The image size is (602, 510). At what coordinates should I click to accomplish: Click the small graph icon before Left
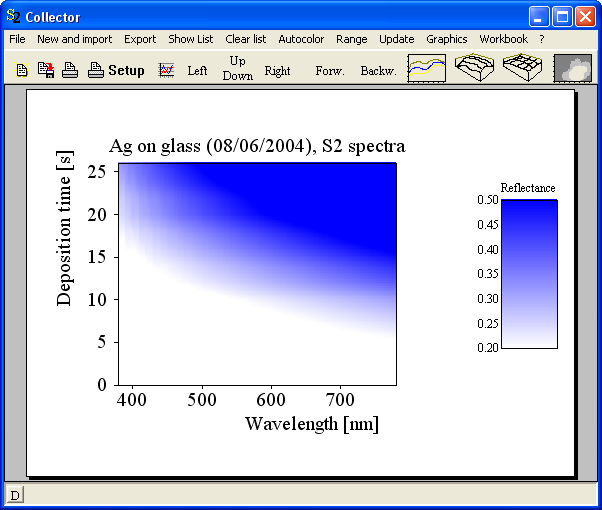click(x=167, y=70)
